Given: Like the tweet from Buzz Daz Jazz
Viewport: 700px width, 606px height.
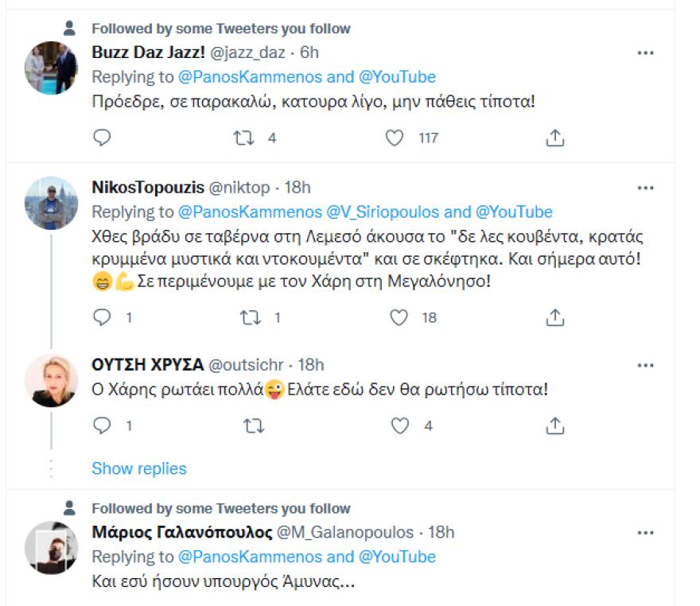Looking at the screenshot, I should [x=394, y=137].
